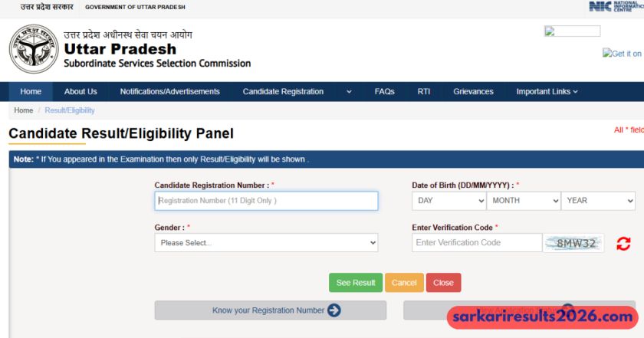
Task: Open the MONTH dropdown
Action: pos(524,201)
